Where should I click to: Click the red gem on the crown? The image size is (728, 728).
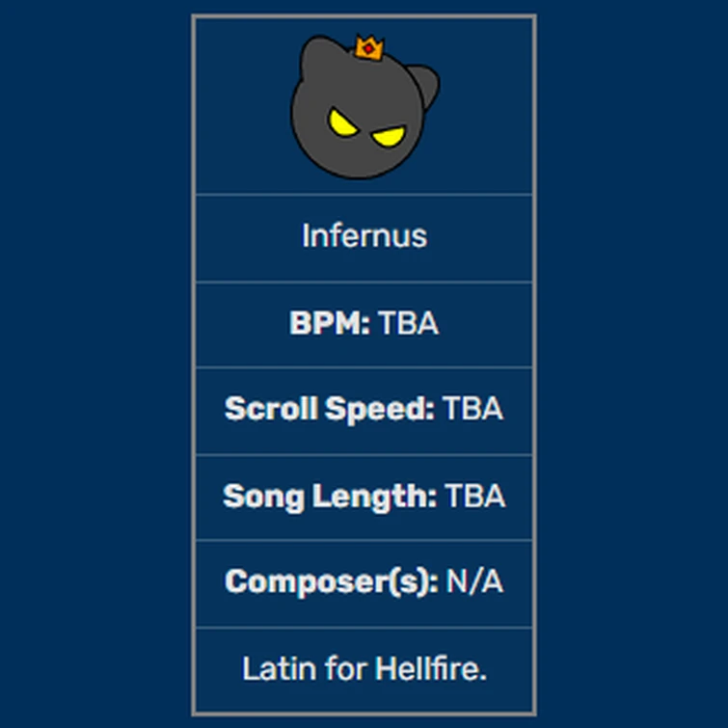point(368,48)
